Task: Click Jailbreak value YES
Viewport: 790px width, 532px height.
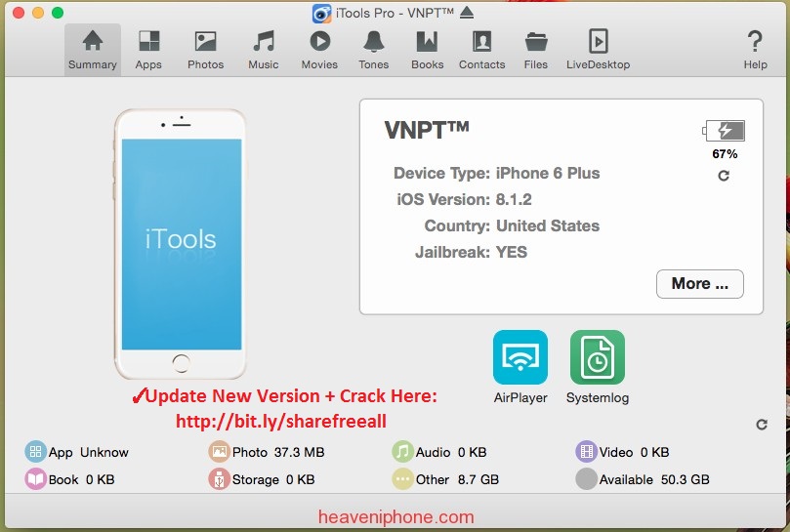Action: point(512,252)
